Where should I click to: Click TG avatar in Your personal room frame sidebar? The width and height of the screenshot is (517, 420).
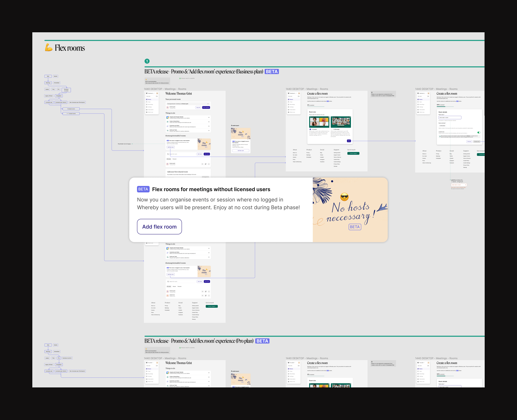[x=157, y=93]
